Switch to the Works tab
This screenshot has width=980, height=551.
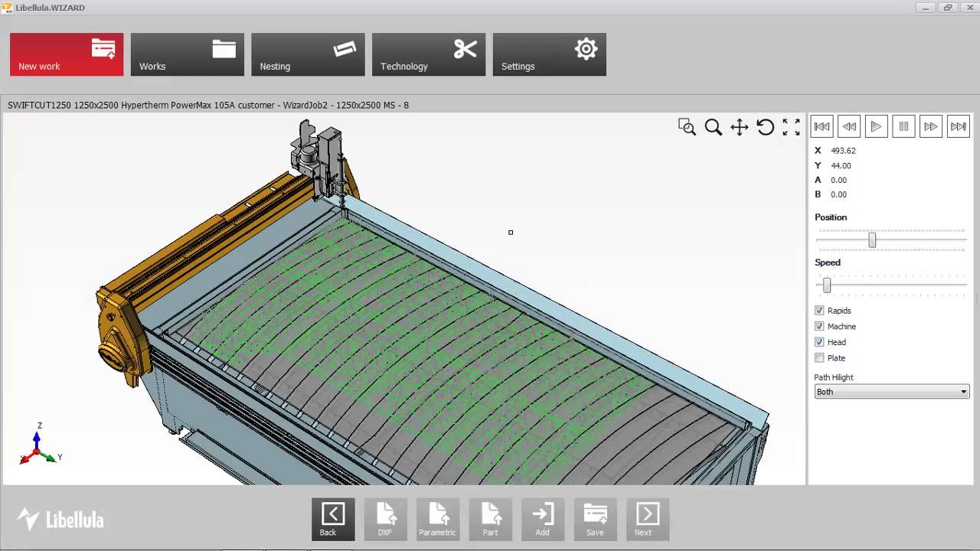coord(188,54)
